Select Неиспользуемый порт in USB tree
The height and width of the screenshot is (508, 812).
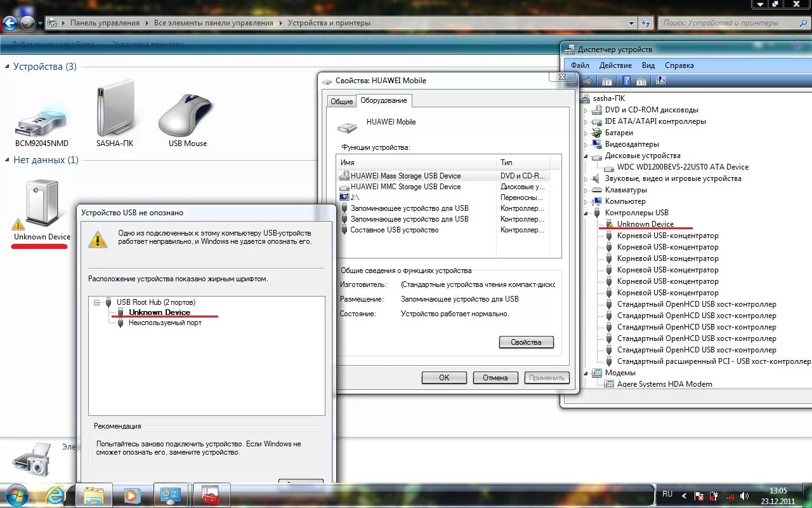[165, 323]
